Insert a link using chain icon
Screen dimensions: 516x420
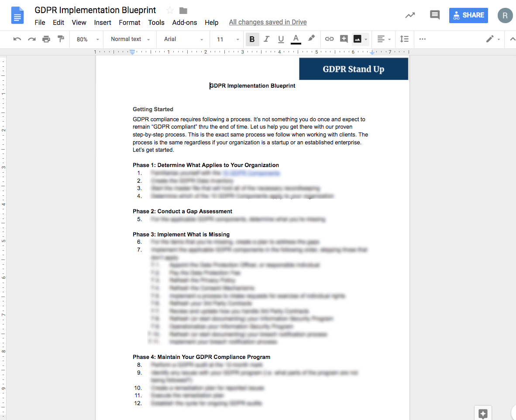click(329, 39)
